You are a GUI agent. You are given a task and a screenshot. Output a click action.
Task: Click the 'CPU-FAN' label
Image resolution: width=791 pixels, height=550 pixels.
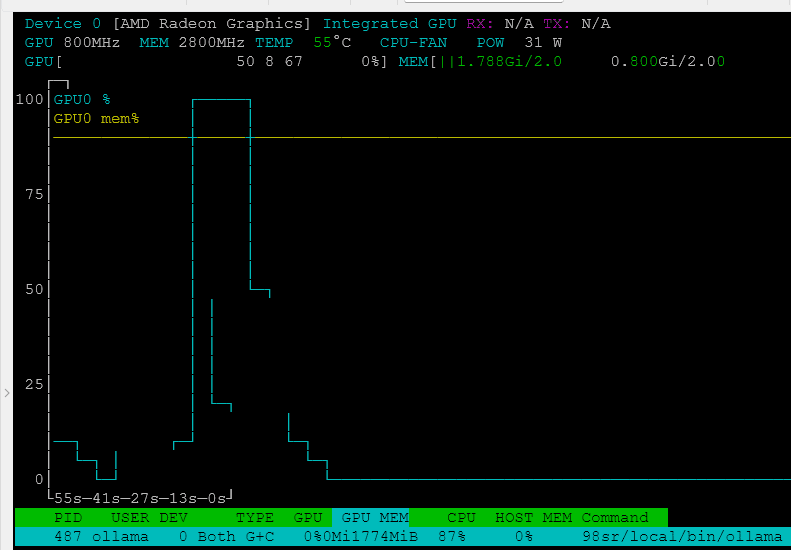click(413, 43)
